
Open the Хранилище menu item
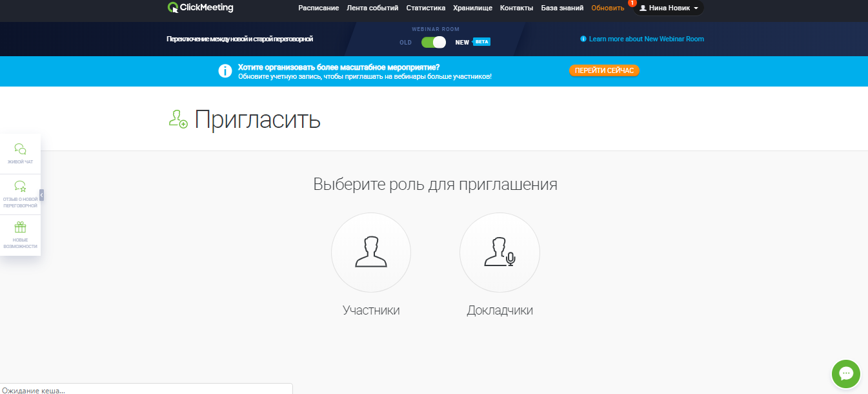[x=472, y=8]
